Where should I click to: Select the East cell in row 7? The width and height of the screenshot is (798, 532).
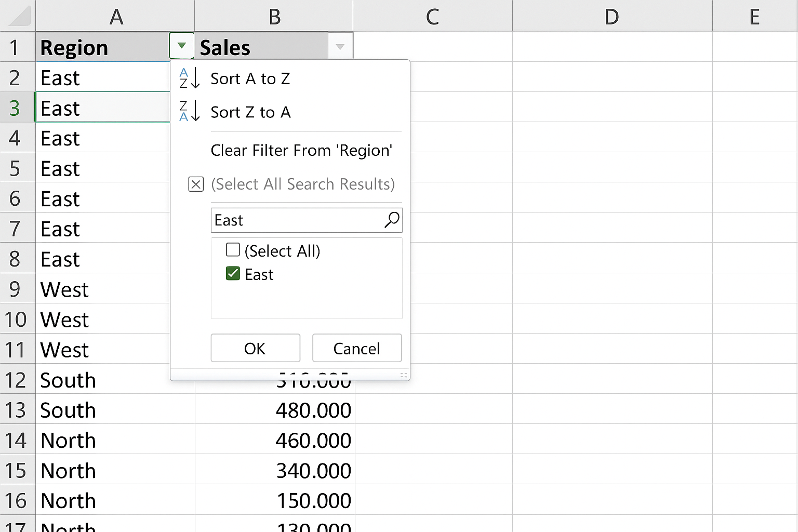pos(103,228)
